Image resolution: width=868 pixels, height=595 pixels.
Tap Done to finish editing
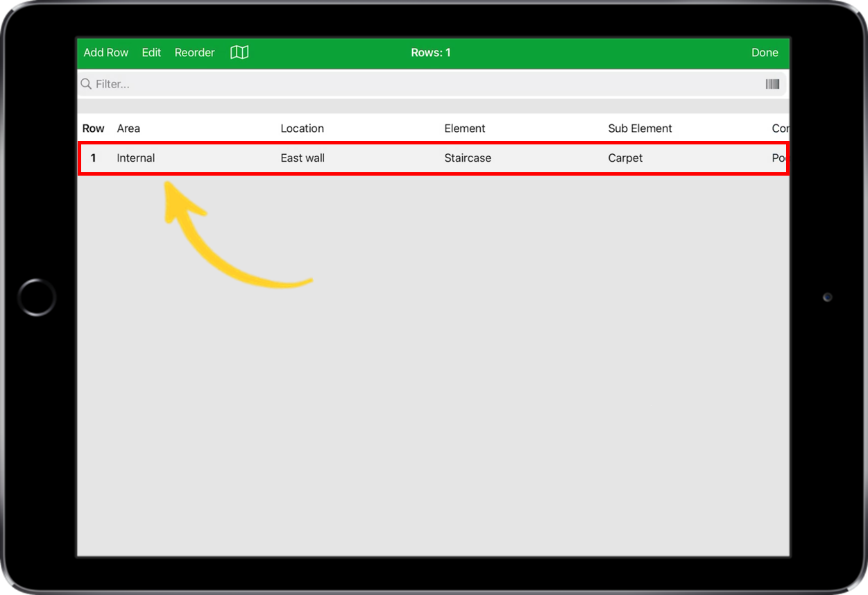pos(765,52)
